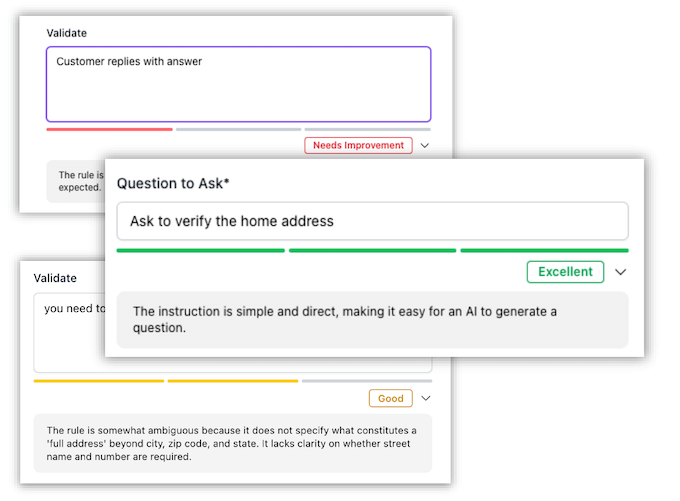Screen dimensions: 680x501
Task: Click the gray segment after the yellow bars
Action: tap(367, 381)
